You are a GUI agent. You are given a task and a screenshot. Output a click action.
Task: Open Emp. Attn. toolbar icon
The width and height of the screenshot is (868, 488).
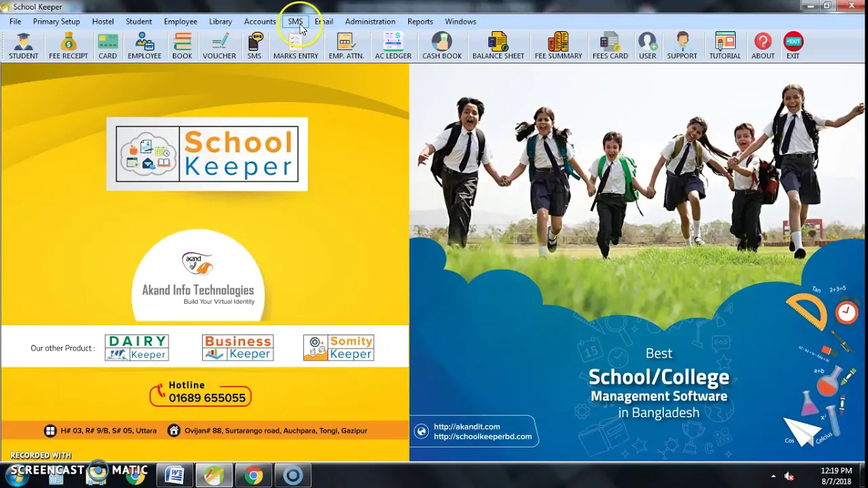click(347, 46)
